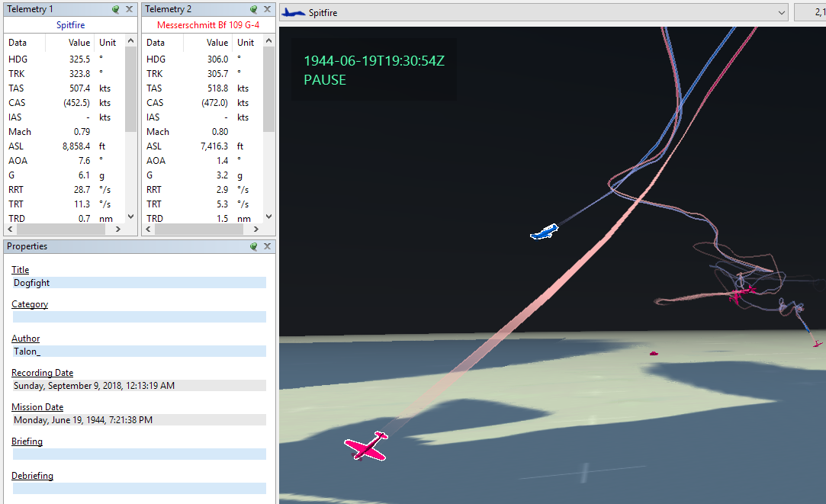This screenshot has height=504, width=826.
Task: Click the 1944-06-19T19:30:54Z timestamp overlay
Action: click(x=374, y=61)
